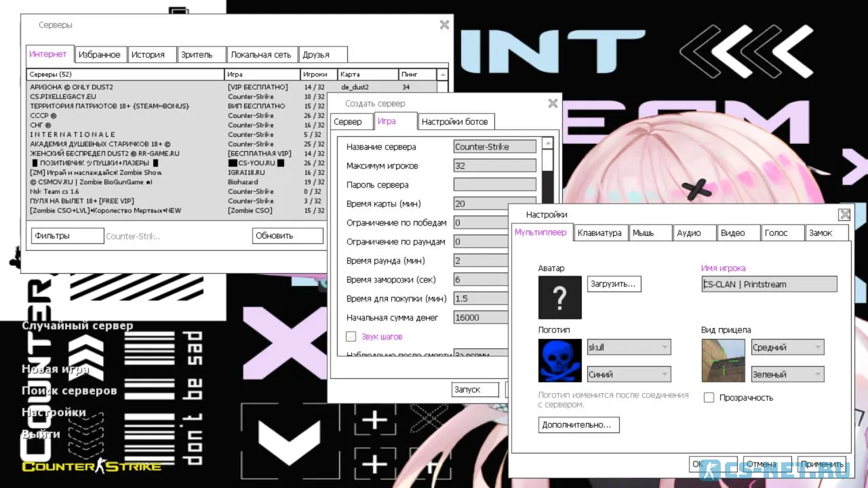
Task: Click the crosshair preview thumbnail
Action: [x=723, y=361]
